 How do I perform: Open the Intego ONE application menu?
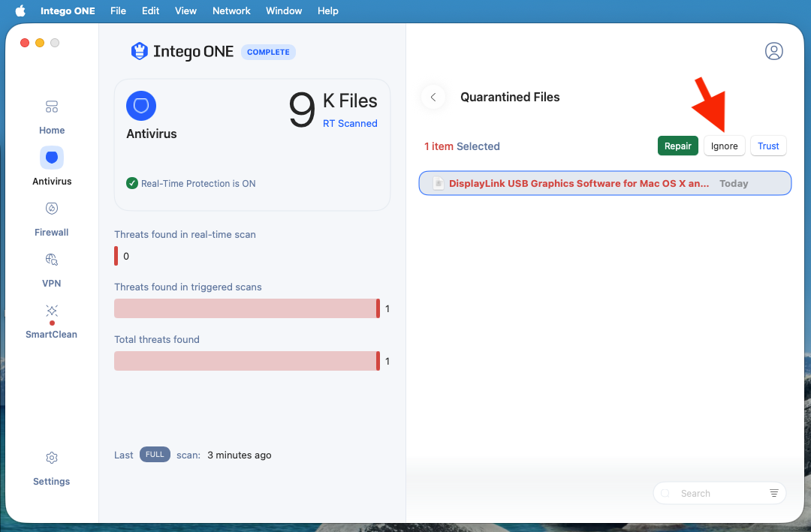click(68, 11)
